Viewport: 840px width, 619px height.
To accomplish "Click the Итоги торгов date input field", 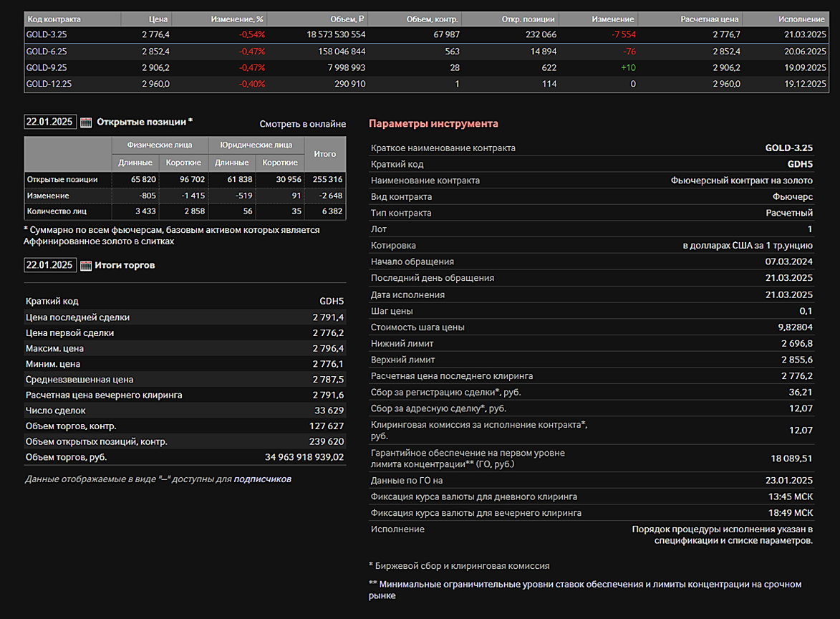I will pos(50,265).
